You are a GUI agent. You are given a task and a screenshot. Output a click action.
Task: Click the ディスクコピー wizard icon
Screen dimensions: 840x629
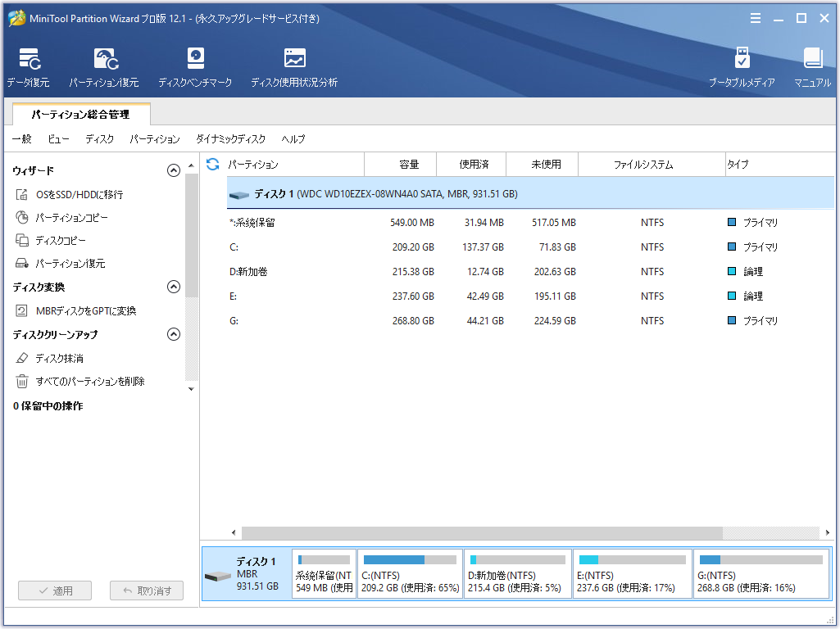click(x=22, y=240)
